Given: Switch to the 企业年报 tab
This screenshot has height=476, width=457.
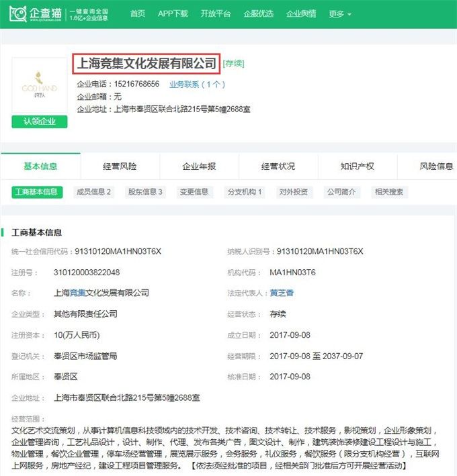Looking at the screenshot, I should point(199,166).
